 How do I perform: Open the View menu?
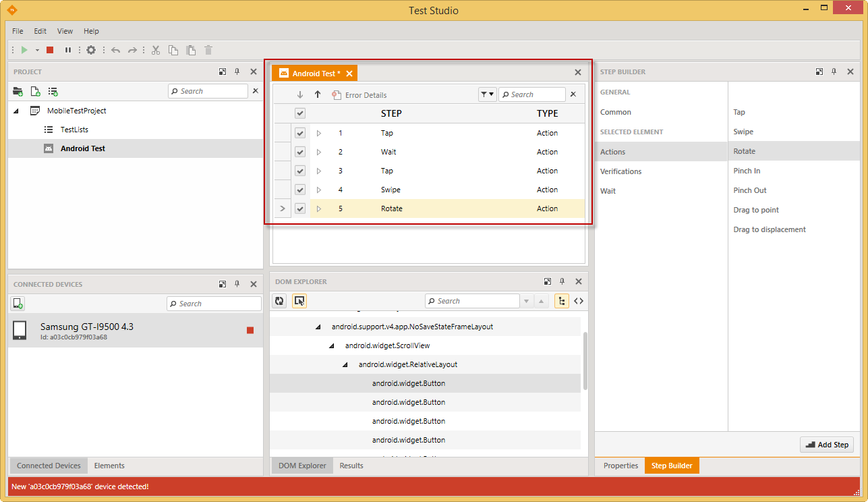tap(65, 31)
